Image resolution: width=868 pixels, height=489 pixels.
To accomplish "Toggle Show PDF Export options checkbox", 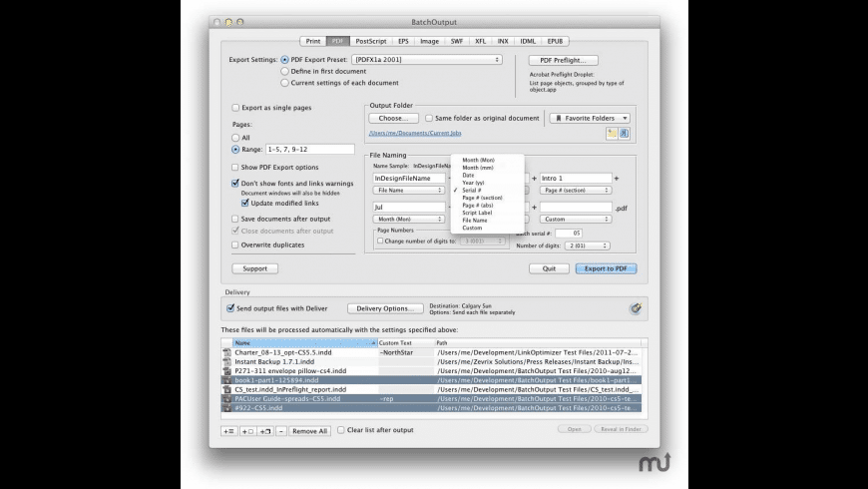I will click(x=235, y=168).
